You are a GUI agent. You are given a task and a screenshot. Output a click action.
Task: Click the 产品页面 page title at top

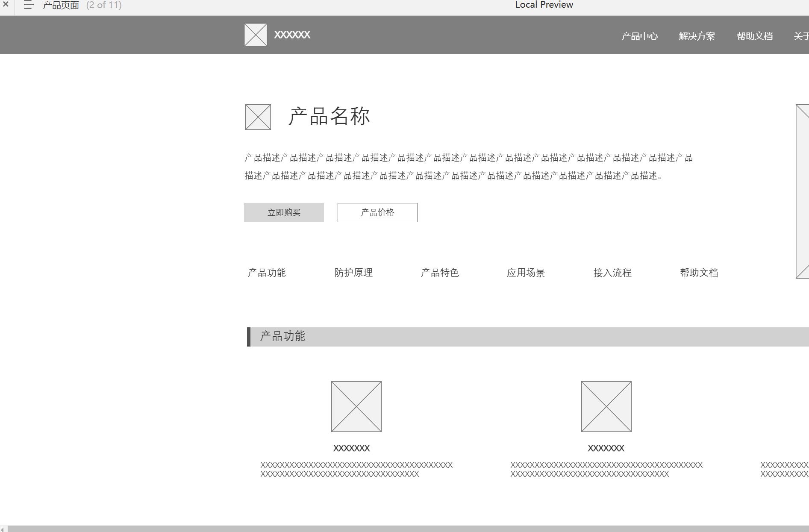[61, 5]
